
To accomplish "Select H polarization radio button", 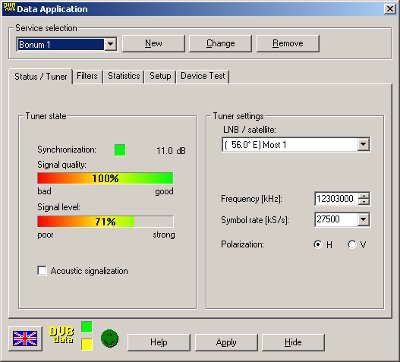I will pos(318,244).
